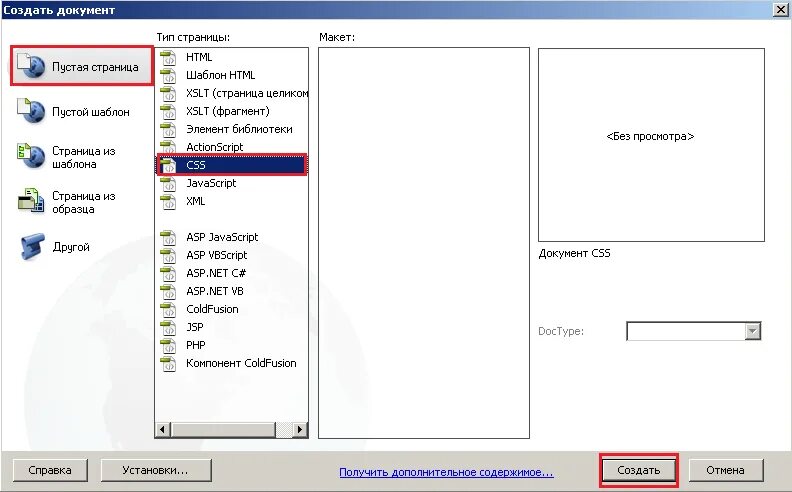This screenshot has width=792, height=492.
Task: Click the icon beside Компонент ColdFusion
Action: tap(168, 363)
